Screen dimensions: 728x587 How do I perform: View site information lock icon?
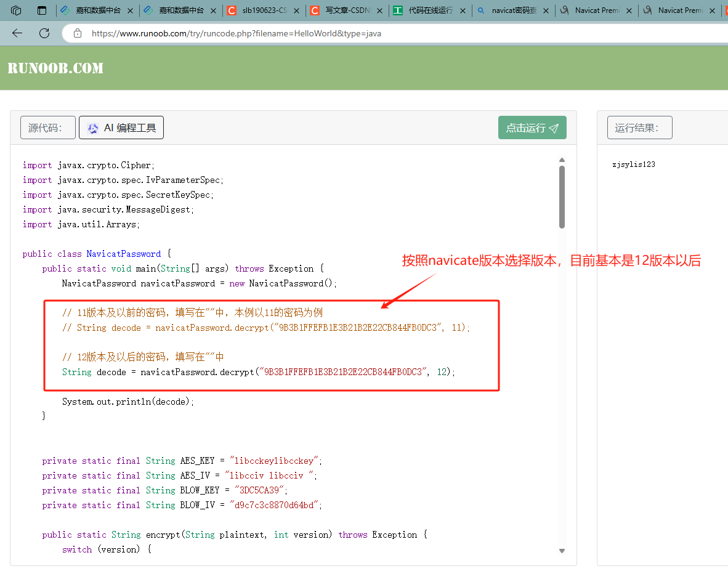[78, 33]
